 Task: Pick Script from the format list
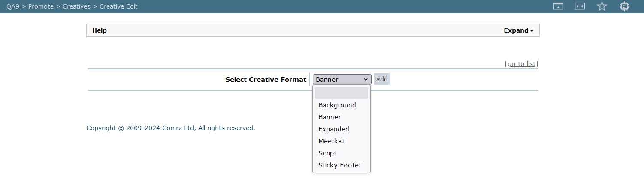click(x=327, y=153)
